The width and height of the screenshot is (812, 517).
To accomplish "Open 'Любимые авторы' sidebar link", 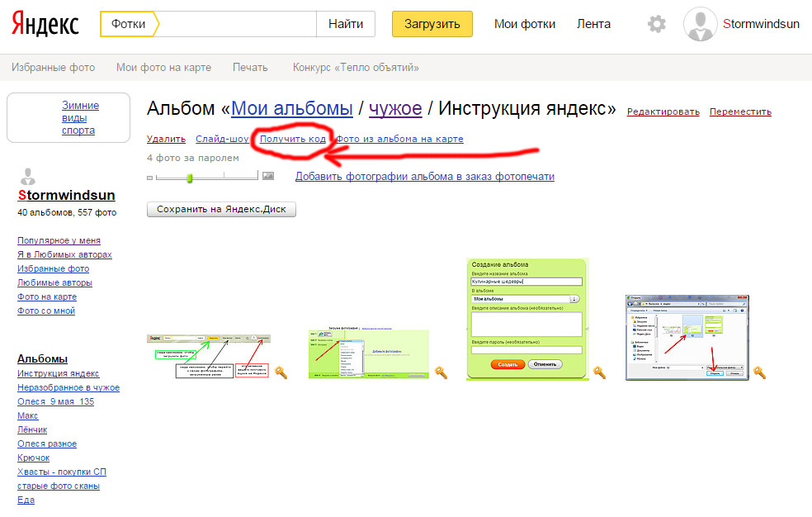I will tap(55, 282).
